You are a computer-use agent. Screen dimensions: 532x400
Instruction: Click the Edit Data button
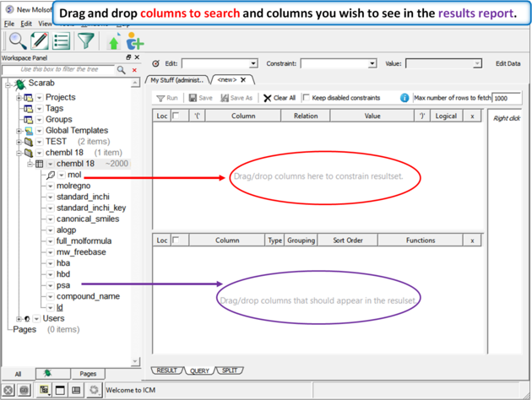coord(508,64)
